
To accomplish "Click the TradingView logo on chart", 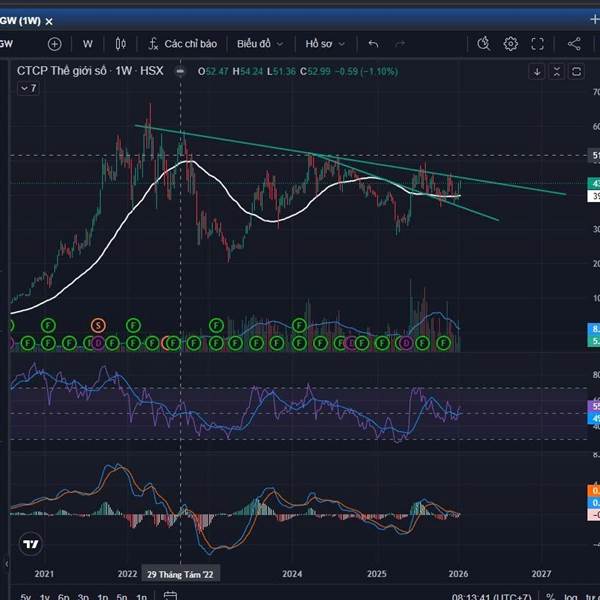I will tap(30, 545).
